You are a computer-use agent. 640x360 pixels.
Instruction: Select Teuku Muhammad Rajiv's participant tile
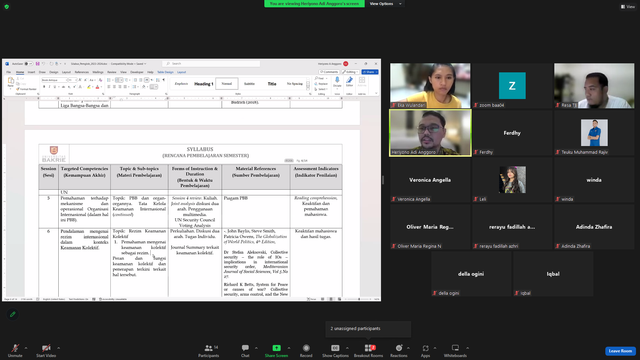594,133
